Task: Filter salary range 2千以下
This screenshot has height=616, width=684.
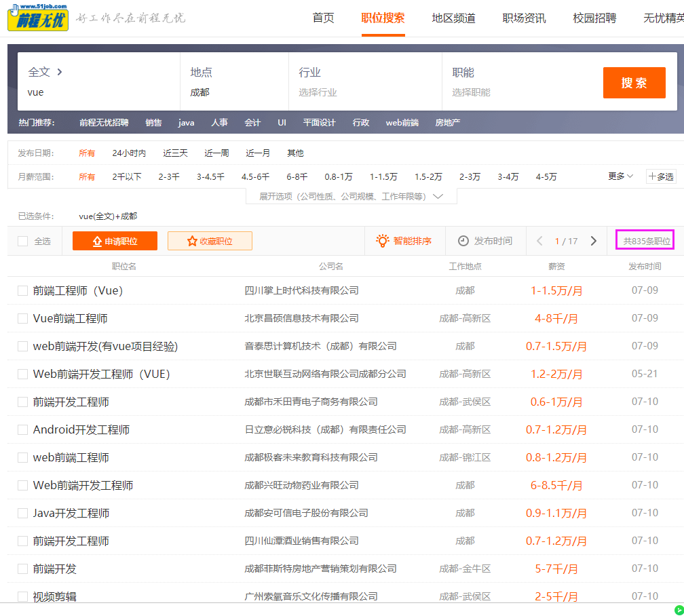Action: point(127,176)
